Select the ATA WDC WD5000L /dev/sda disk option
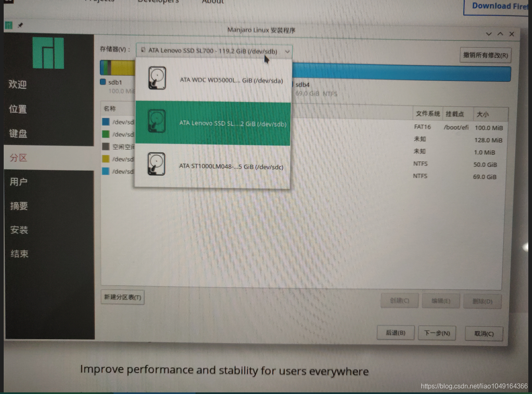 click(213, 80)
